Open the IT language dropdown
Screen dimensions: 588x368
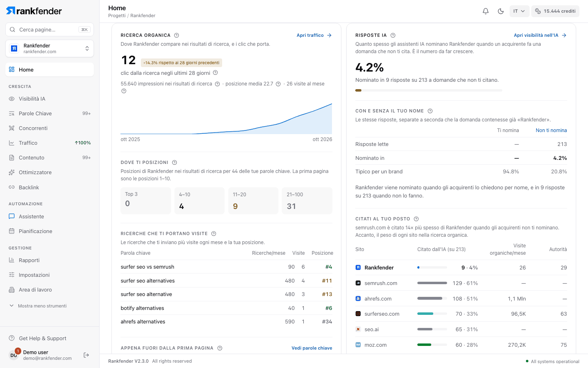[x=519, y=11]
